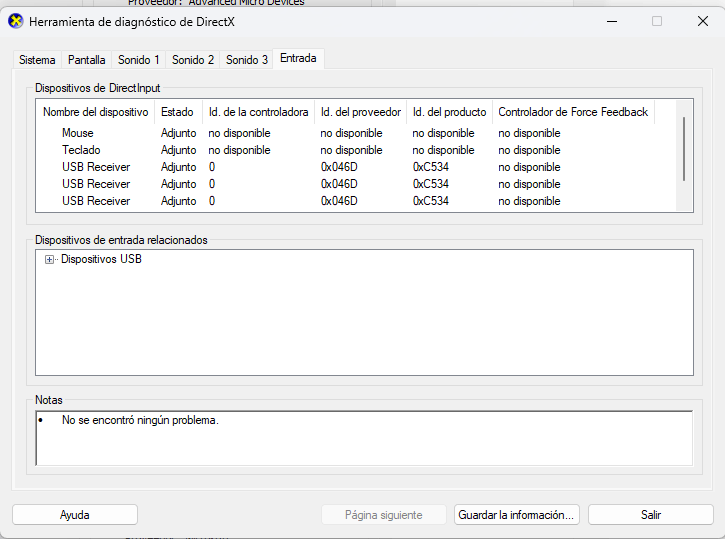Click the Id. del producto column header
Screen dimensions: 725x539
click(x=449, y=112)
